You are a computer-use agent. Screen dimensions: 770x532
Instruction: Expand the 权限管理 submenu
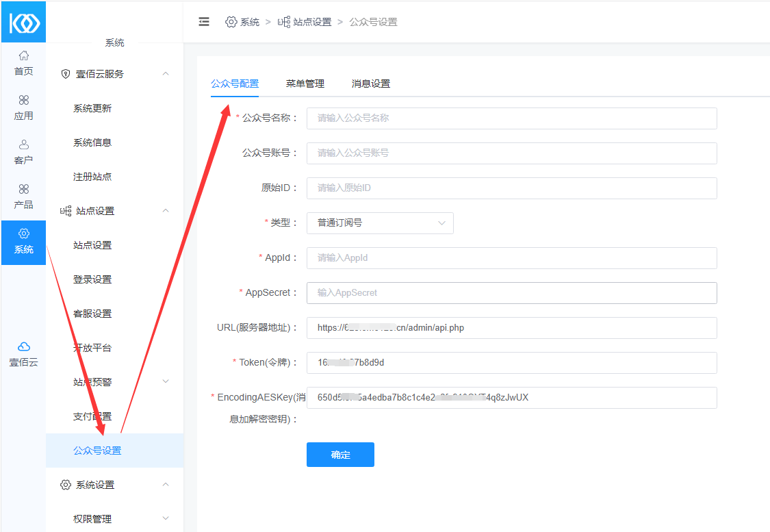point(166,519)
